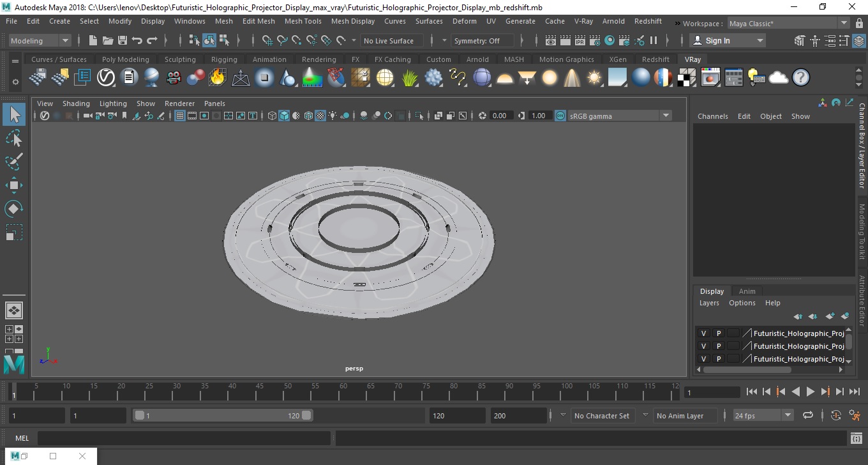
Task: Open the Lighting menu in the viewport panel
Action: pos(113,103)
